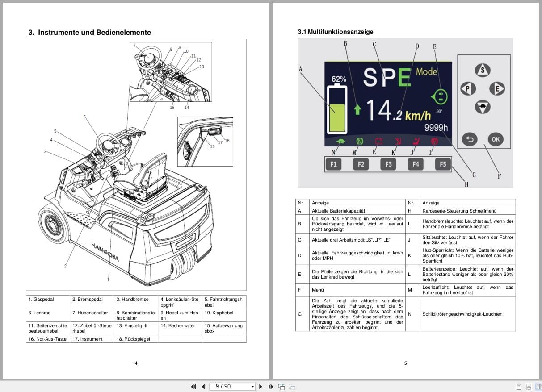Click the go to previous view icon
Screen dimensions: 542x392
pyautogui.click(x=282, y=387)
